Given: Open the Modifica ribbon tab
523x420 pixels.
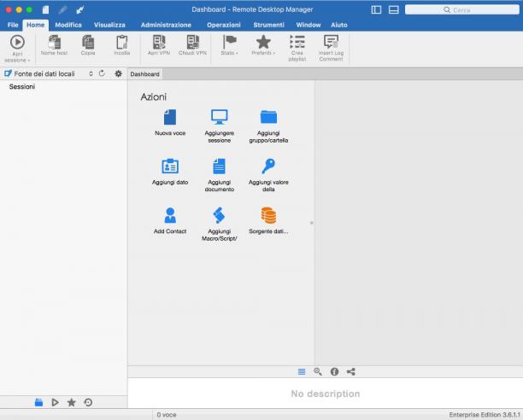Looking at the screenshot, I should (x=68, y=25).
